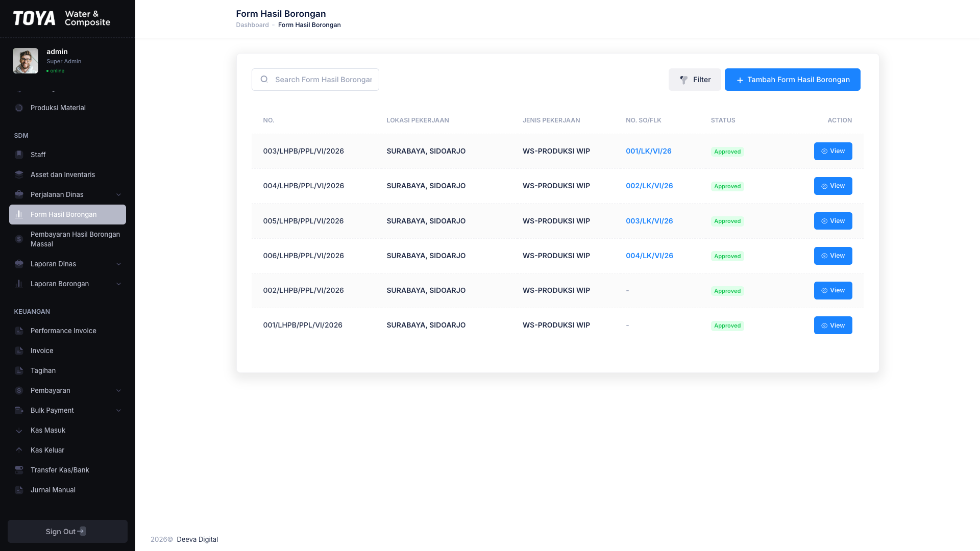
Task: Expand the Pembayaran submenu chevron
Action: (118, 390)
